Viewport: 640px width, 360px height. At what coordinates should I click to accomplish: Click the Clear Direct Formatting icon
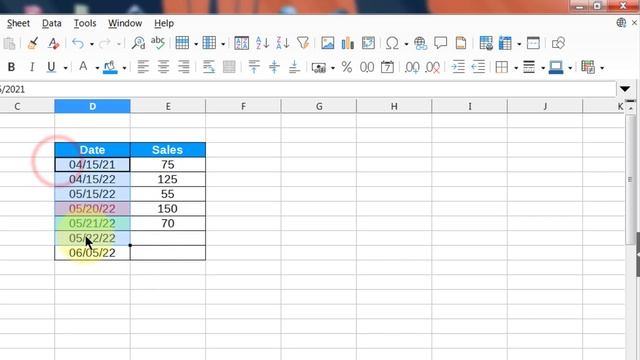coord(53,43)
